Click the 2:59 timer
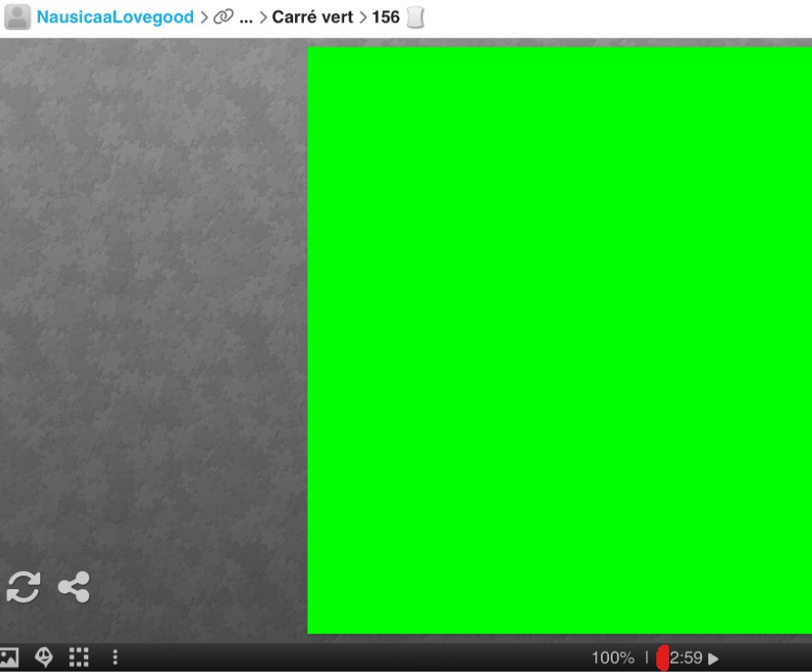Viewport: 812px width, 672px height. pyautogui.click(x=685, y=658)
